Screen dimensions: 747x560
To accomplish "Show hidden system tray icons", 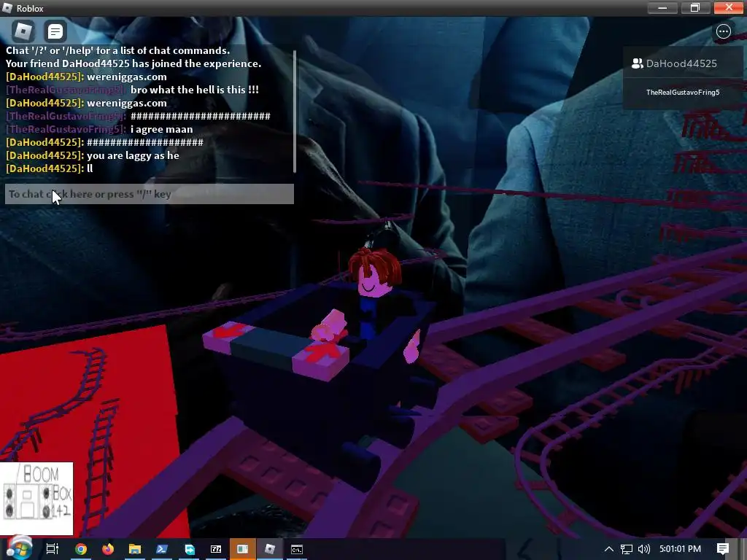I will 609,549.
